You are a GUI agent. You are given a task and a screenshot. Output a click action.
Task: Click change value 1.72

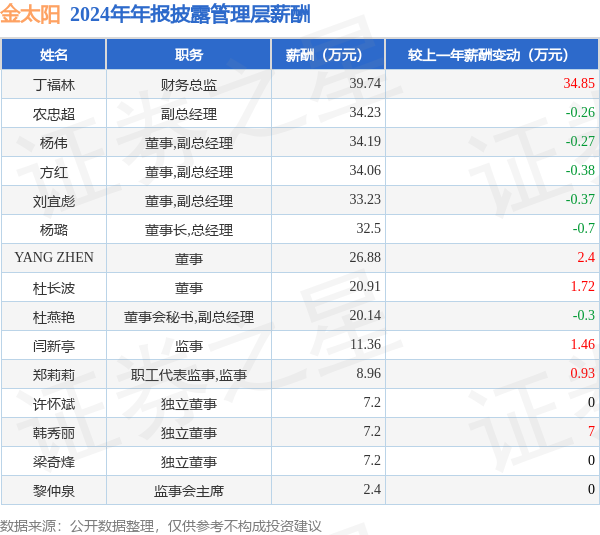point(583,286)
